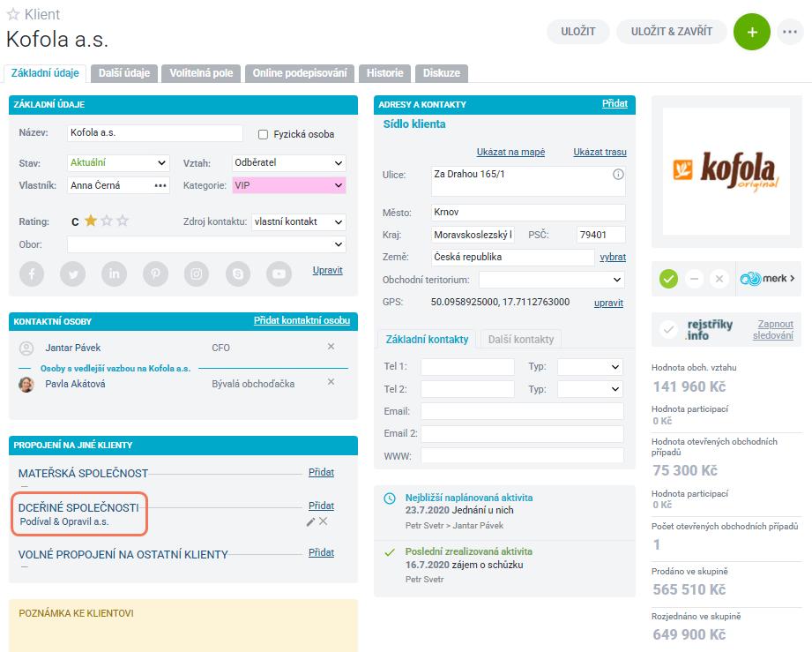812x652 pixels.
Task: Open the Diskuze tab
Action: (x=442, y=73)
